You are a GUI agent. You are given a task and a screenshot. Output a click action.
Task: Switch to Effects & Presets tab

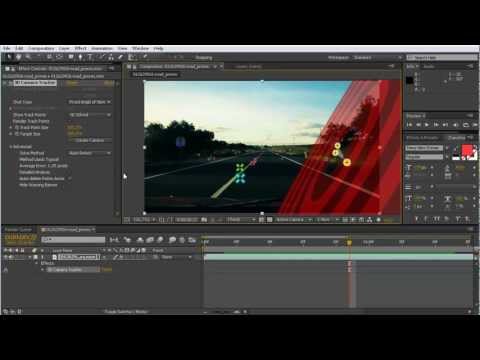coord(422,138)
